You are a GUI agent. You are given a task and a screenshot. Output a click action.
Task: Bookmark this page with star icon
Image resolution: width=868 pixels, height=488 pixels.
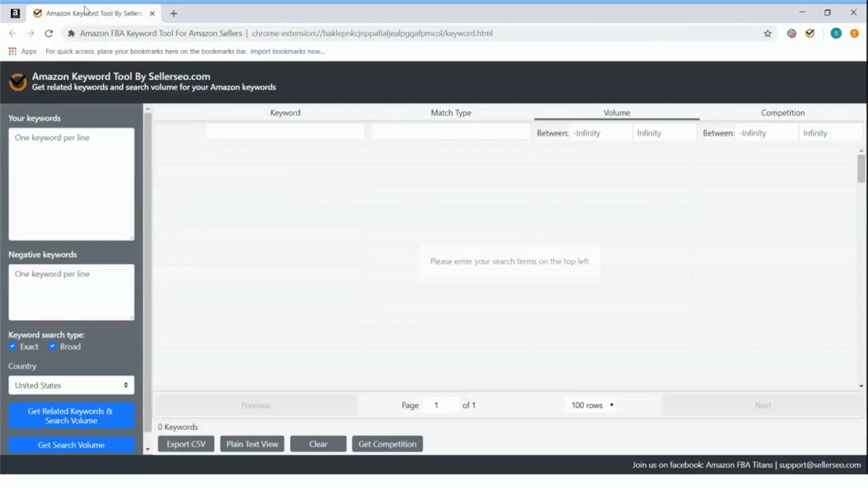(x=768, y=33)
